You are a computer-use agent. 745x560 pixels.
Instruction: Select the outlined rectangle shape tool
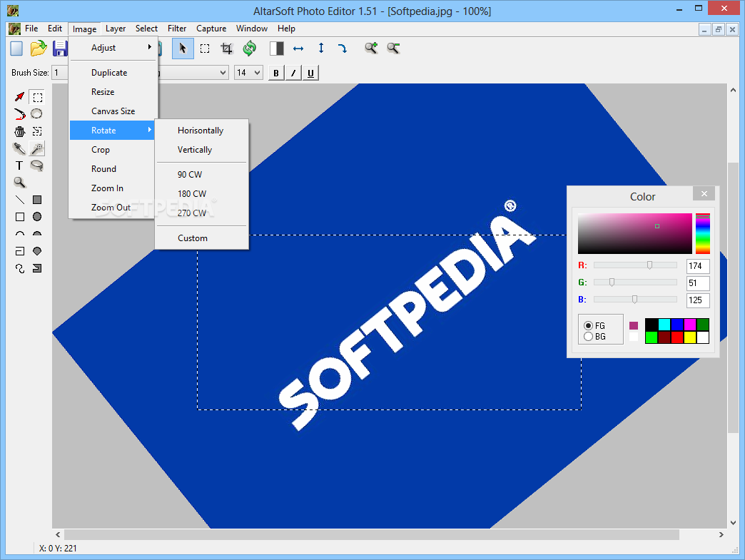tap(19, 217)
